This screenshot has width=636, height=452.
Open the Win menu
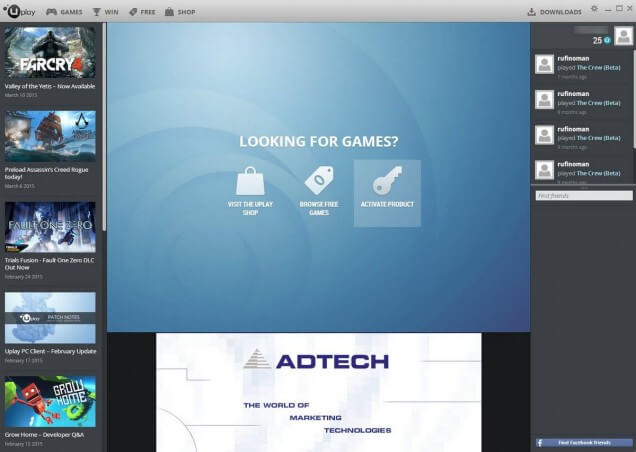tap(105, 12)
